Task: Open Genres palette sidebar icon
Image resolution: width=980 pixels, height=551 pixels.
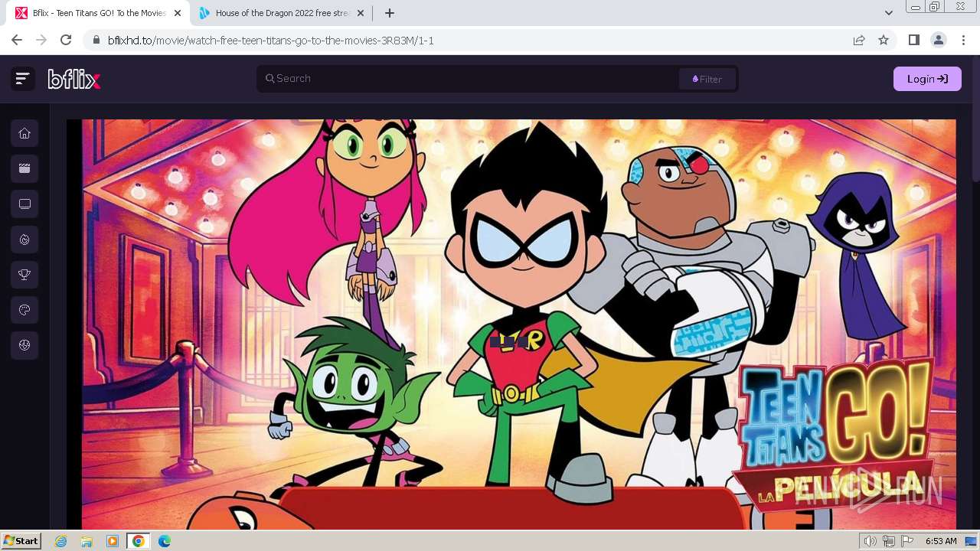Action: (24, 311)
